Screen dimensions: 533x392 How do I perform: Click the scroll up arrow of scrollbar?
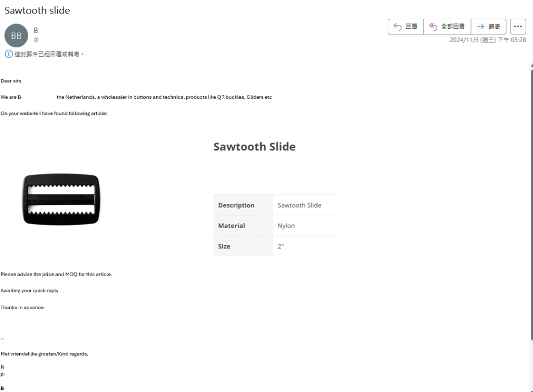click(x=531, y=65)
